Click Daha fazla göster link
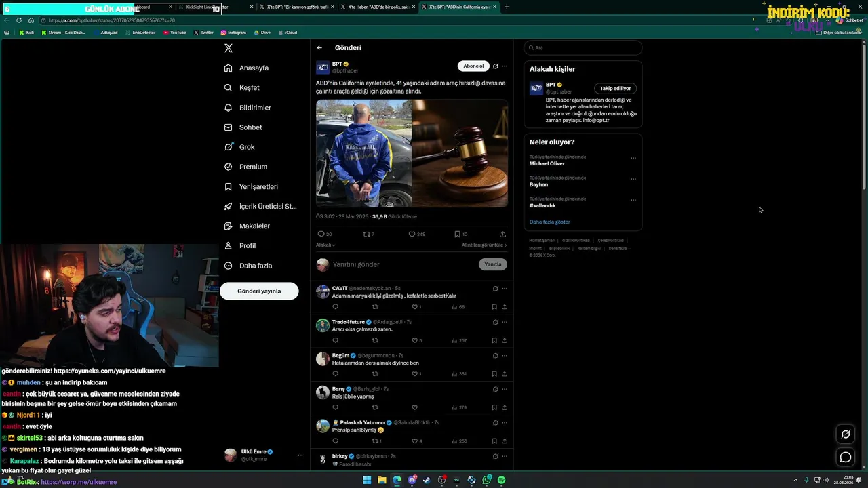This screenshot has height=488, width=868. click(x=550, y=222)
